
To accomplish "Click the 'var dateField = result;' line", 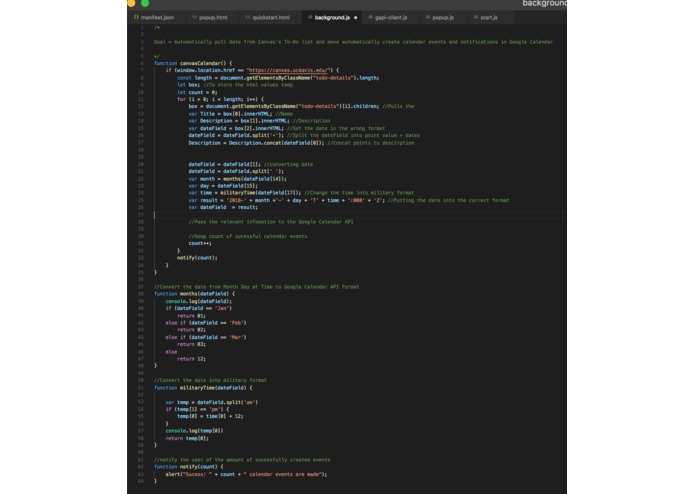I will (223, 207).
